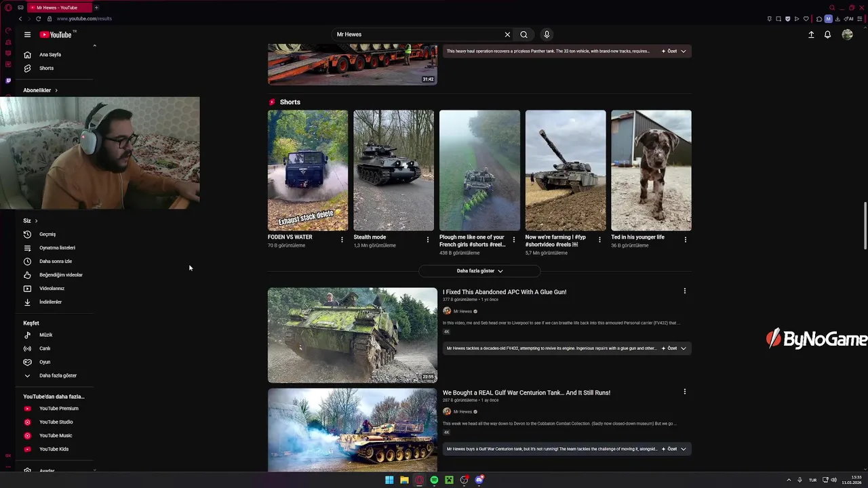Clear the search box text with X
This screenshot has height=488, width=868.
coord(507,35)
